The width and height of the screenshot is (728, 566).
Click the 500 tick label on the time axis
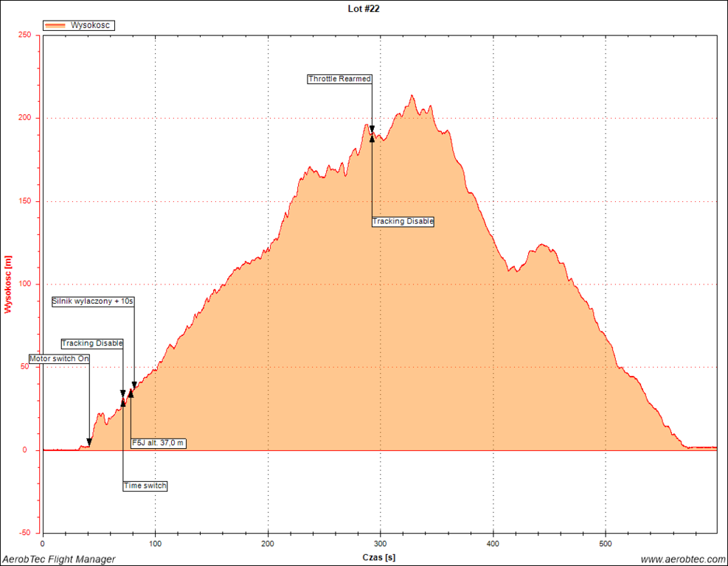coord(605,545)
